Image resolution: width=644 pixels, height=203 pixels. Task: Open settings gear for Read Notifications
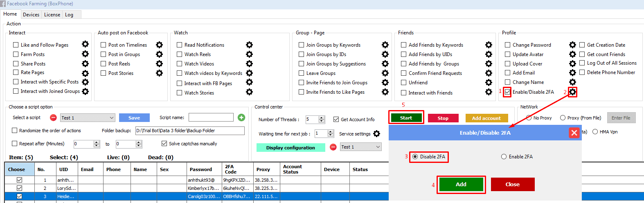249,45
